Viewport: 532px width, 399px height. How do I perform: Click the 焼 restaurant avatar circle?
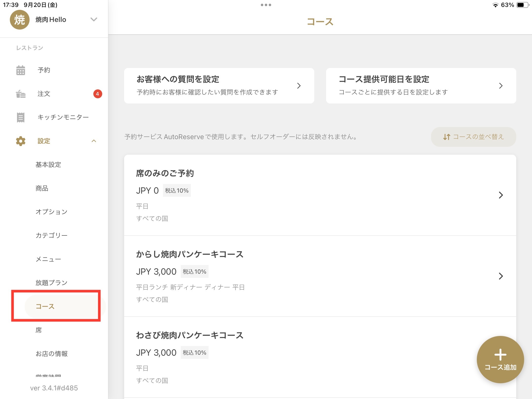click(20, 20)
